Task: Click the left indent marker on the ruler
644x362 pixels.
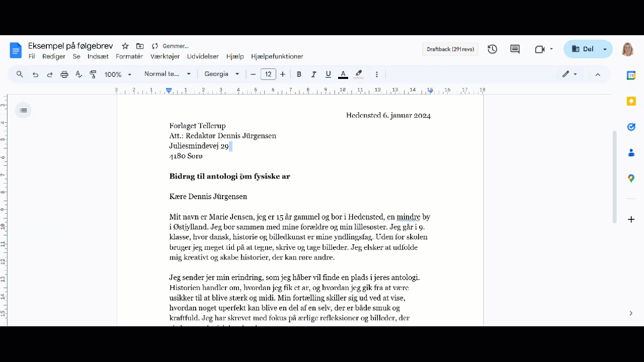Action: pyautogui.click(x=169, y=90)
